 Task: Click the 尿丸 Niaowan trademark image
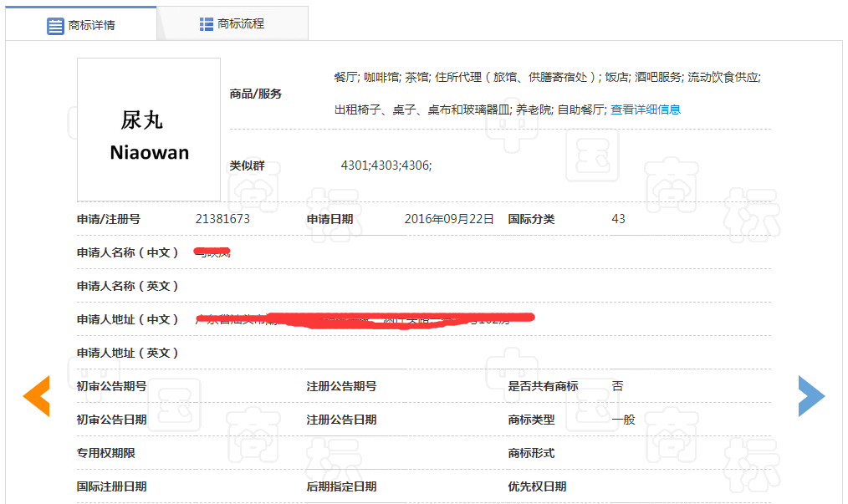149,130
